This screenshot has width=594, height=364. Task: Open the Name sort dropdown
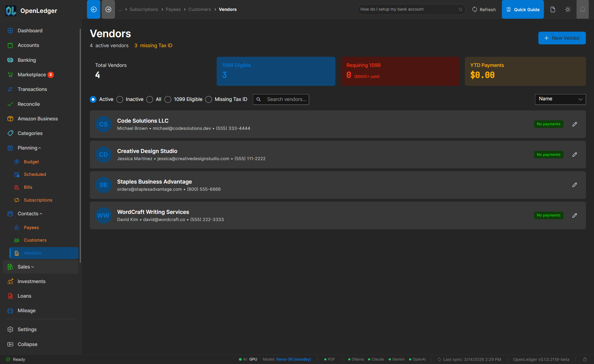[560, 99]
